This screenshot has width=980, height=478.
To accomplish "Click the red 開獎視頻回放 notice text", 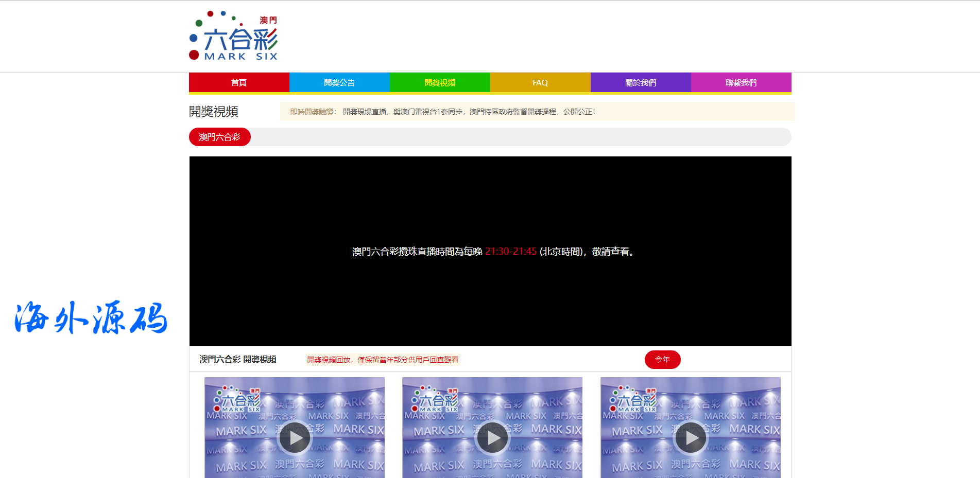I will point(383,360).
